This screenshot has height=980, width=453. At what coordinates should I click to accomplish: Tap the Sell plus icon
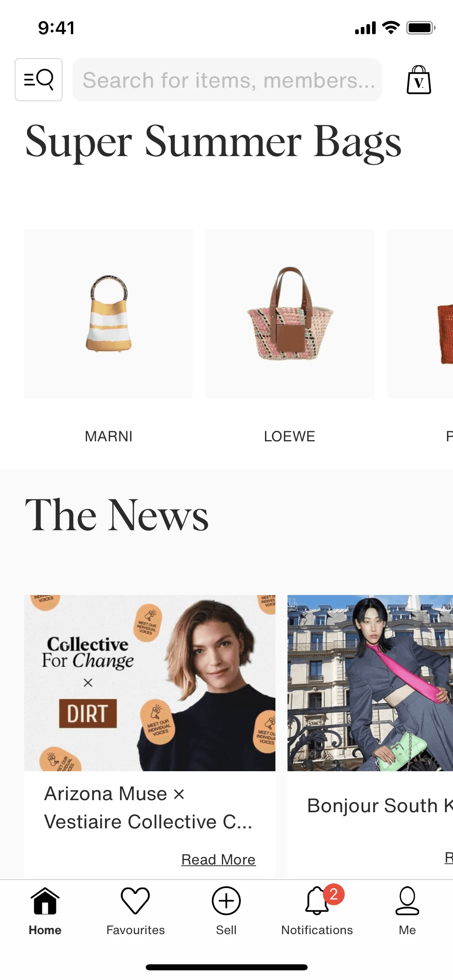[226, 901]
